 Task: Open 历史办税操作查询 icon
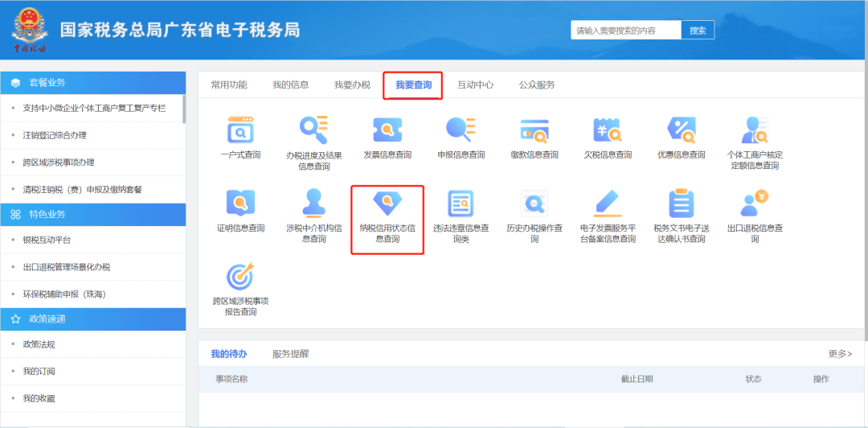(534, 203)
